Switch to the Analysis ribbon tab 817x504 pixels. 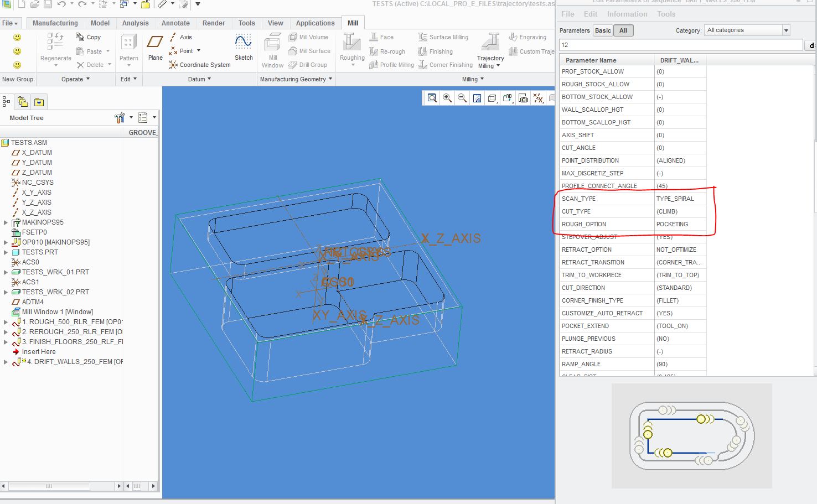coord(135,23)
